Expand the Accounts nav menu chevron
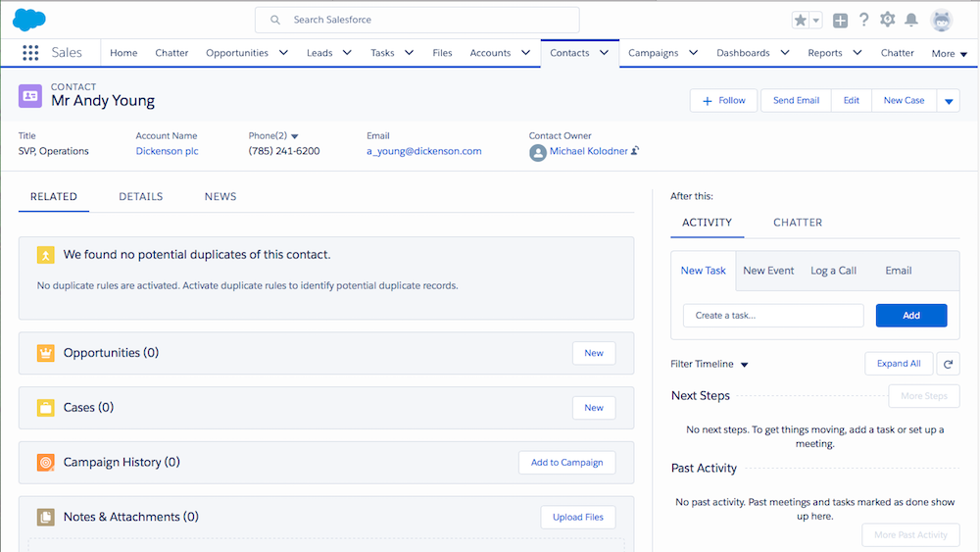This screenshot has width=980, height=552. click(x=525, y=53)
